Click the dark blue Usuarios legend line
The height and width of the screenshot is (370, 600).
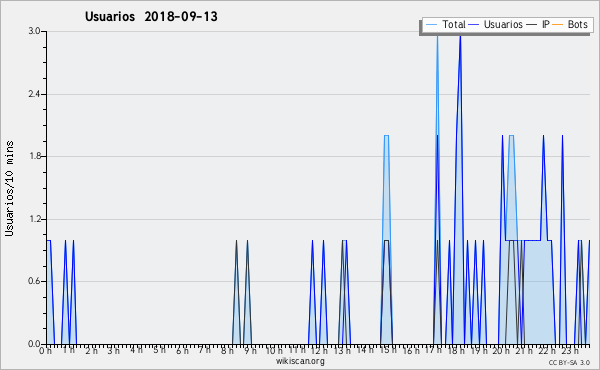pyautogui.click(x=474, y=25)
